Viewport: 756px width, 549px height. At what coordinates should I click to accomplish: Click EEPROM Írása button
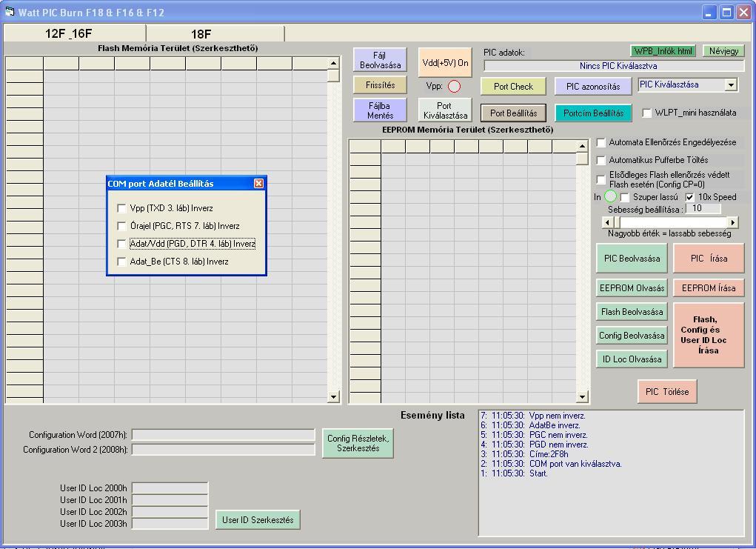tap(709, 288)
